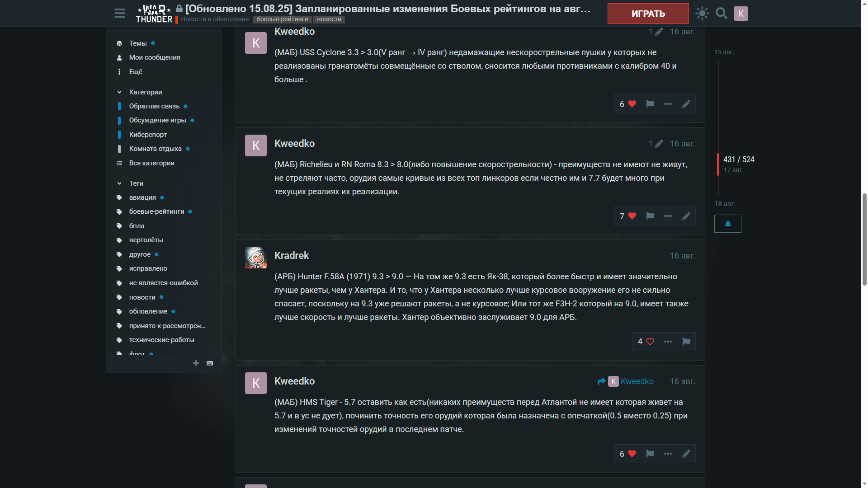Toggle the light/dark theme sun icon
The width and height of the screenshot is (868, 488).
702,13
